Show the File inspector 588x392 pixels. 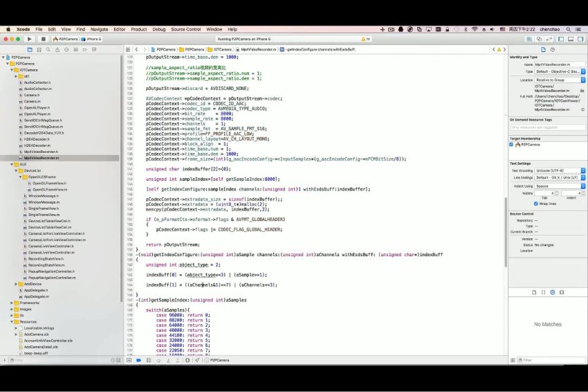point(543,50)
